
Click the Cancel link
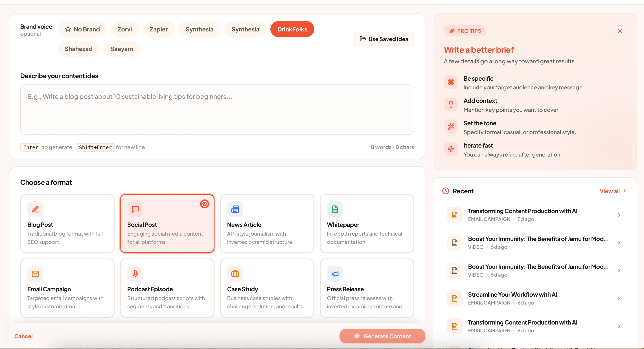pos(24,336)
